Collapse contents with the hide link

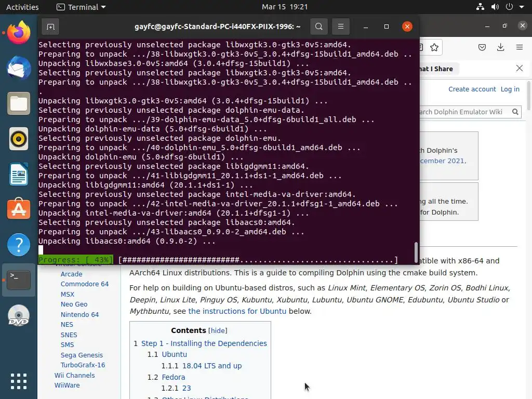218,330
